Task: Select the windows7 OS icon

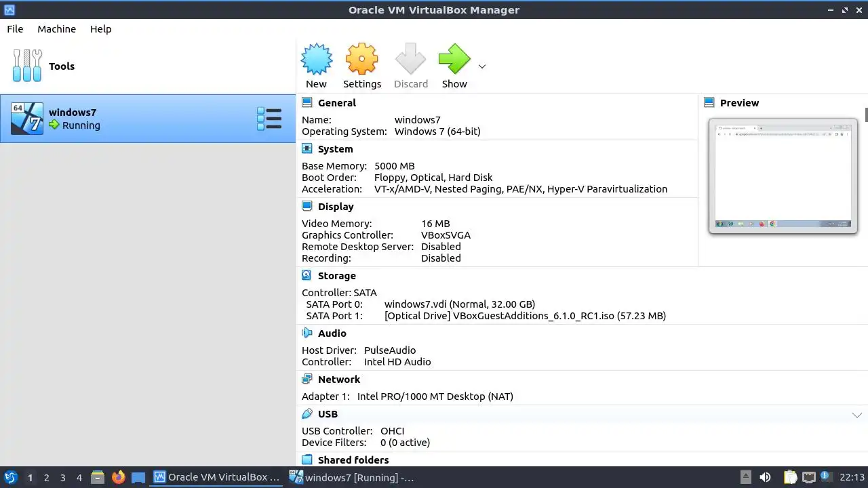Action: pyautogui.click(x=27, y=119)
